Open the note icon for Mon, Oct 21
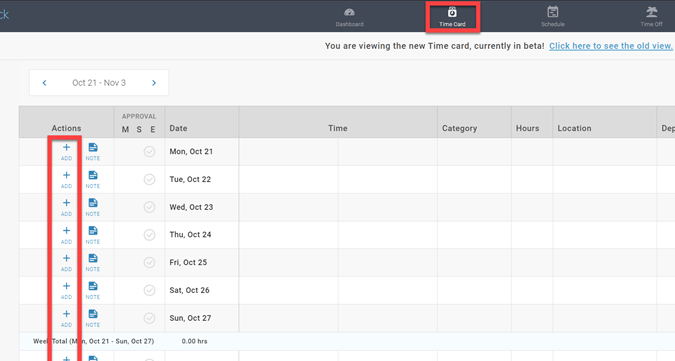 93,152
